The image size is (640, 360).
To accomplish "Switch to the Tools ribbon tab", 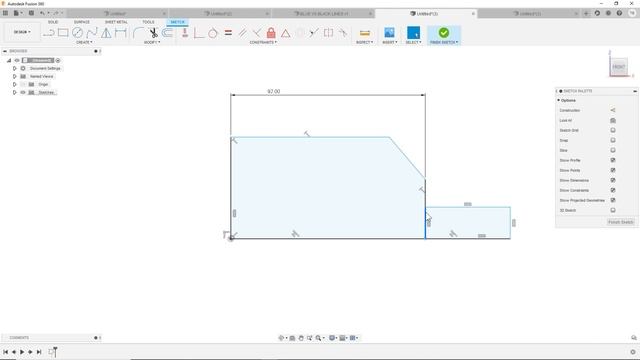I will pyautogui.click(x=148, y=22).
